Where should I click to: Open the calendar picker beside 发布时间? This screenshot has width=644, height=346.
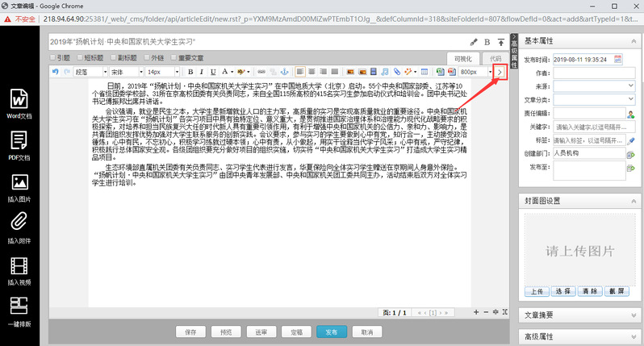point(617,59)
